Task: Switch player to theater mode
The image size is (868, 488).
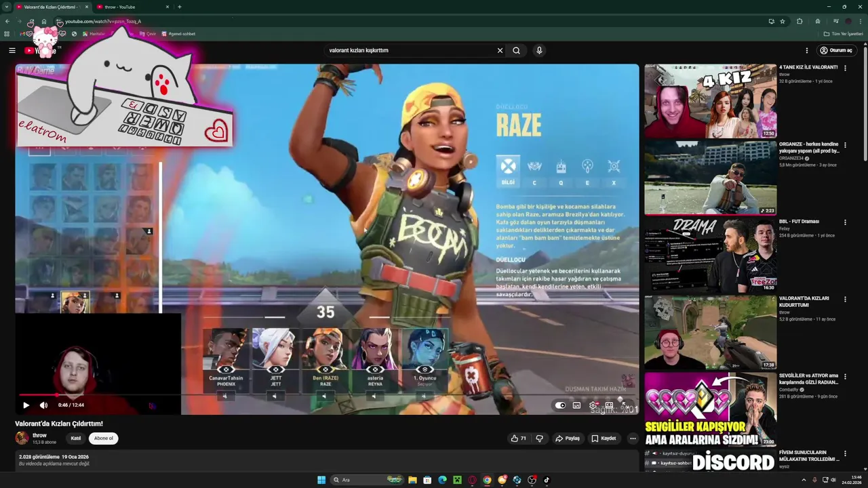Action: (x=609, y=405)
